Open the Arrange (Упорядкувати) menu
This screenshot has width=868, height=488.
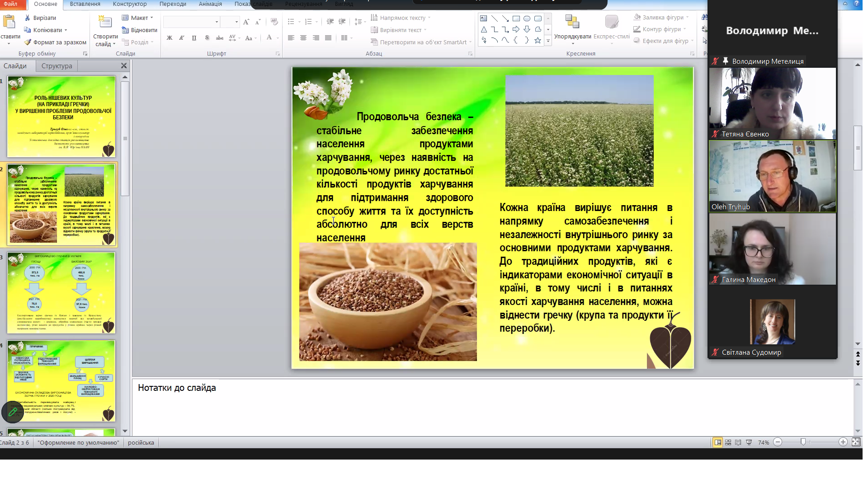[572, 29]
